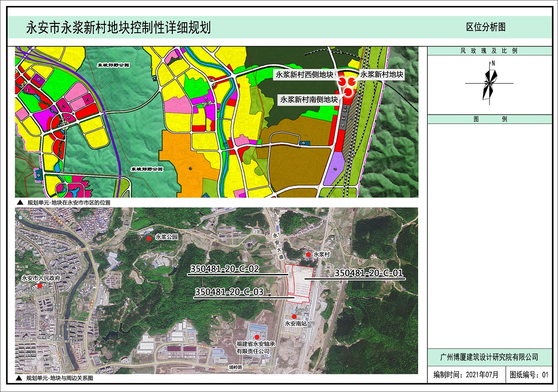This screenshot has height=392, width=558.
Task: Click the 编制时间 2021年07月 field
Action: click(x=466, y=375)
